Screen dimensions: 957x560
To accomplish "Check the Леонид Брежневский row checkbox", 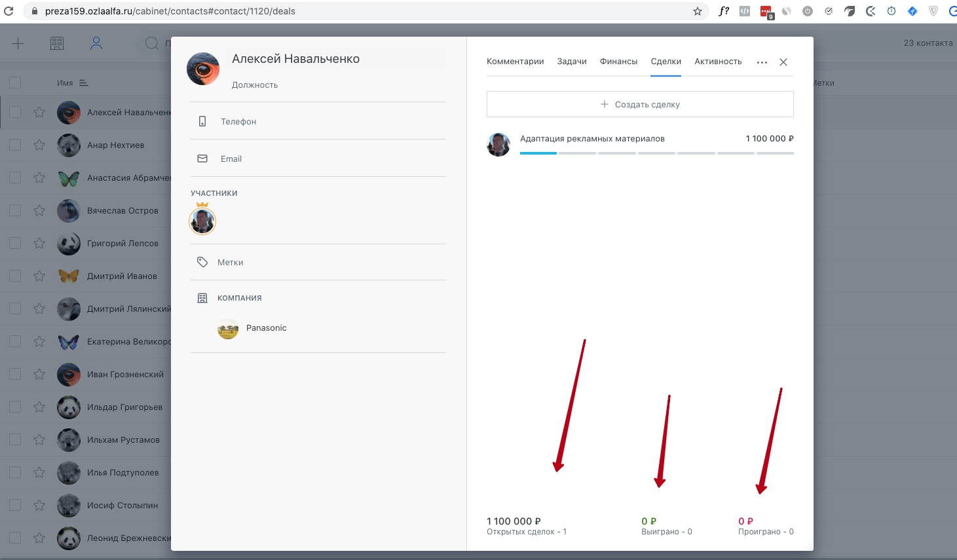I will [15, 538].
